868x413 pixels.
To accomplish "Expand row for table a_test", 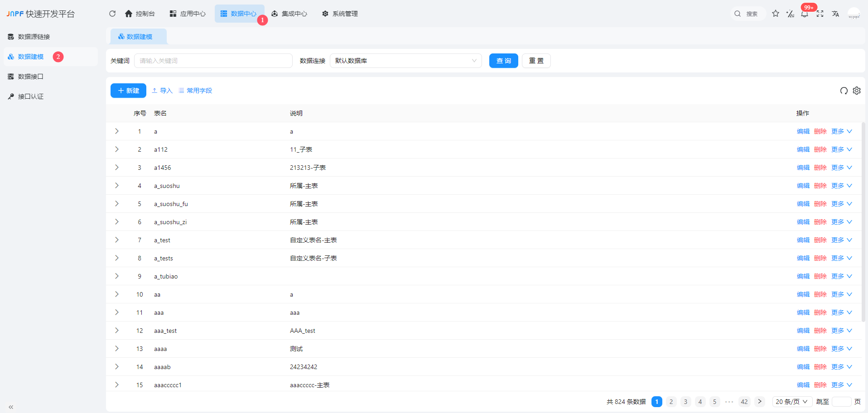I will click(117, 240).
